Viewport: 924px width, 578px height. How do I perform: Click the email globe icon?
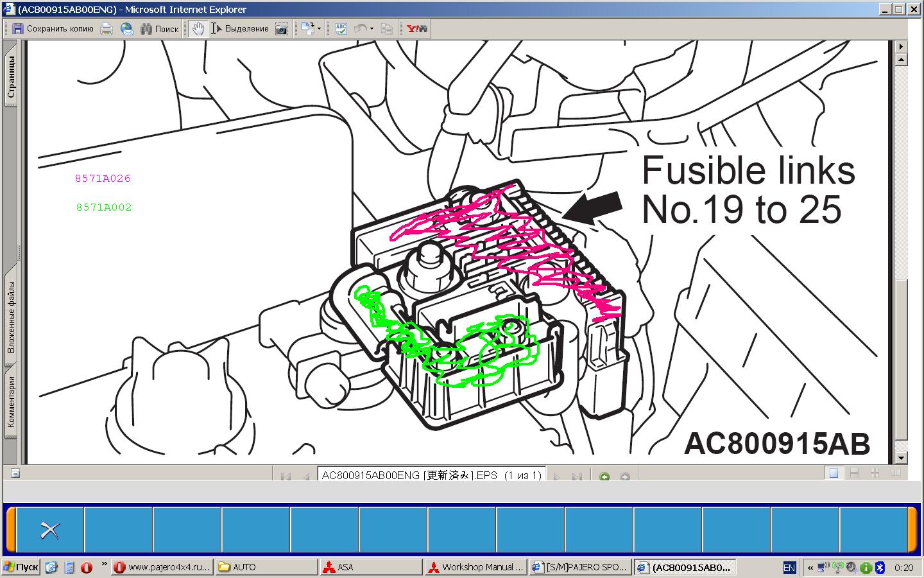click(127, 29)
